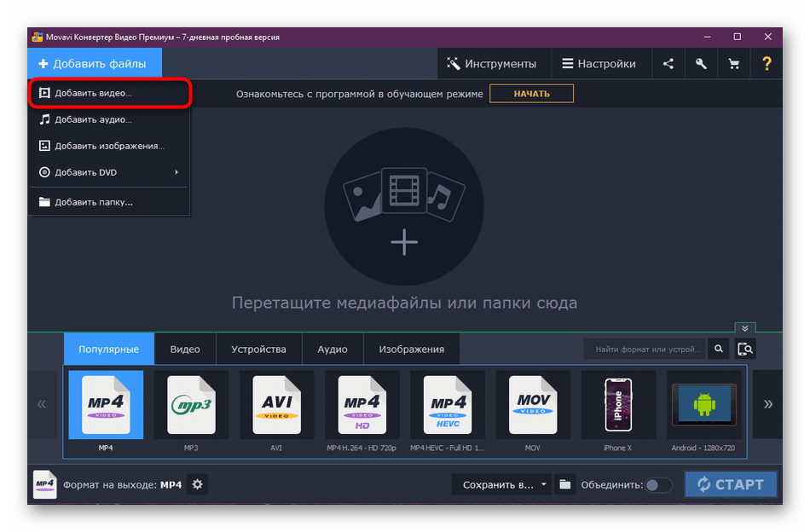Expand the Сохранить в dropdown
The height and width of the screenshot is (532, 810).
502,485
